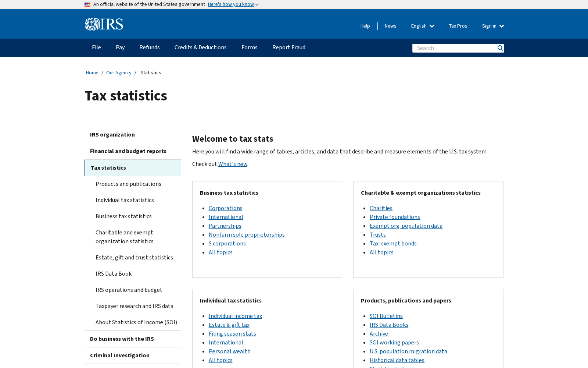Go to Home breadcrumb
The image size is (588, 368).
(92, 72)
